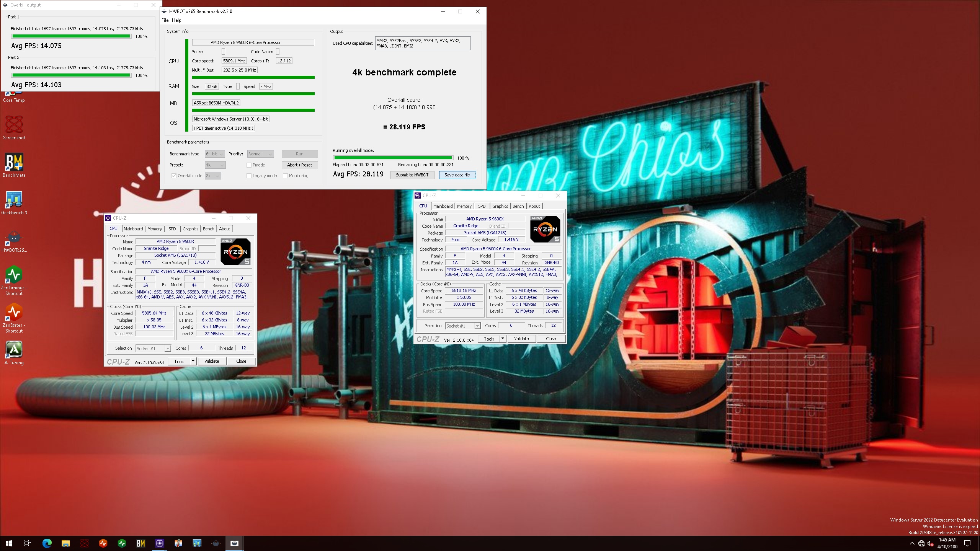
Task: Open the Preset 4k dropdown
Action: coord(215,165)
